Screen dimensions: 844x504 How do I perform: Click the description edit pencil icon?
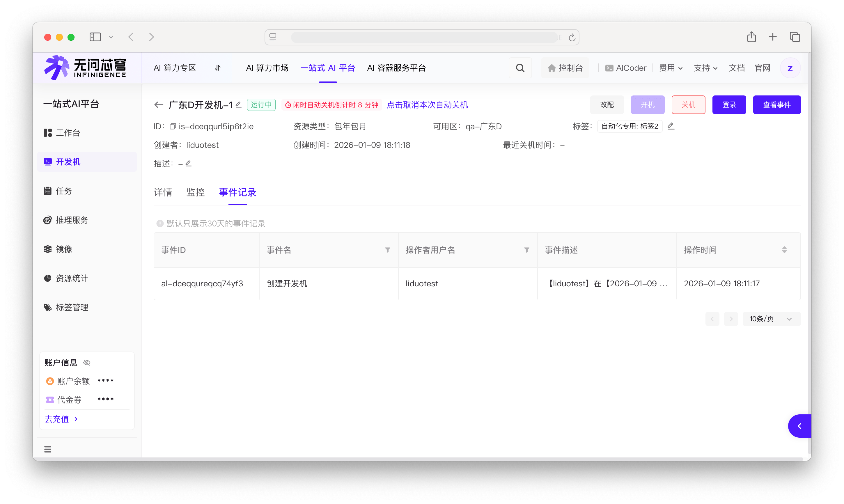[x=189, y=164]
